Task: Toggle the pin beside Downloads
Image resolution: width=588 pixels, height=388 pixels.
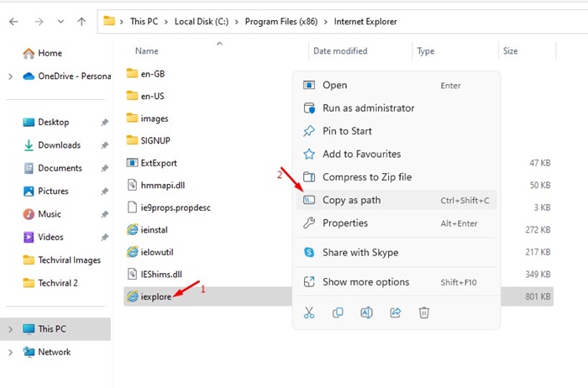Action: [105, 145]
